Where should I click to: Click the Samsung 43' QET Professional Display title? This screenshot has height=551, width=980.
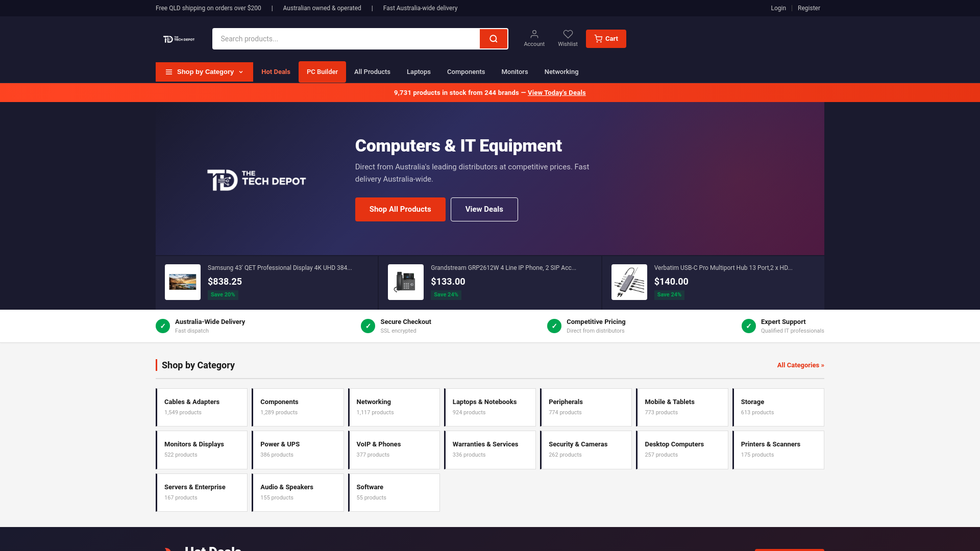(x=280, y=268)
